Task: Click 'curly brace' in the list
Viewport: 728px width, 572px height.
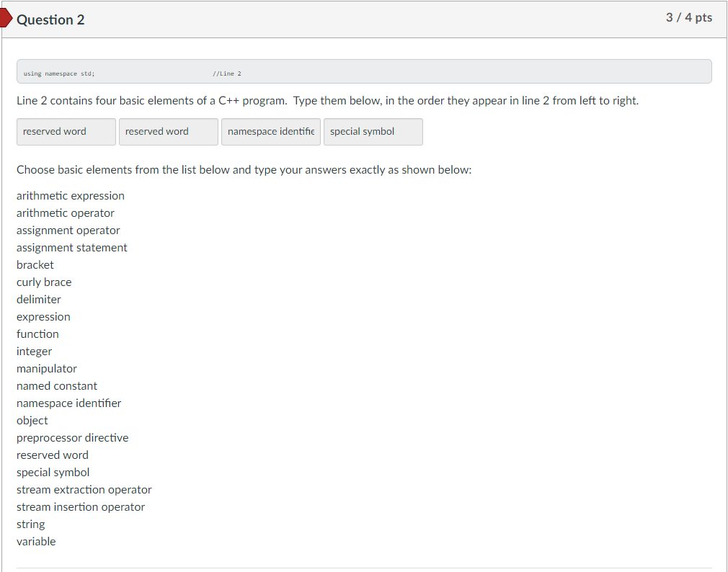Action: [x=44, y=282]
